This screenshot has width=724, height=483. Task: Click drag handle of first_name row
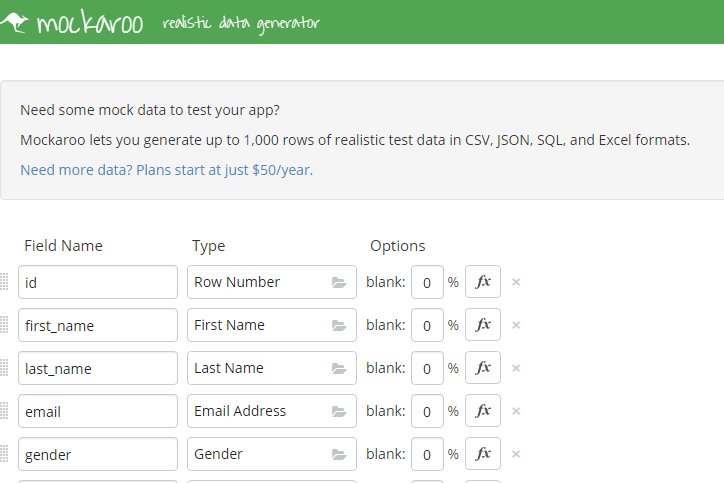[4, 325]
